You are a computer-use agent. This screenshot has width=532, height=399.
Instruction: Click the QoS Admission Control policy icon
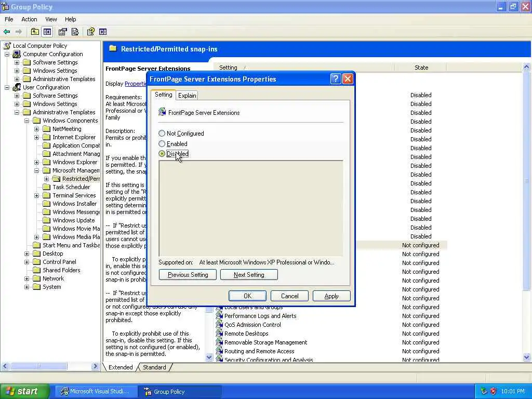coord(220,325)
